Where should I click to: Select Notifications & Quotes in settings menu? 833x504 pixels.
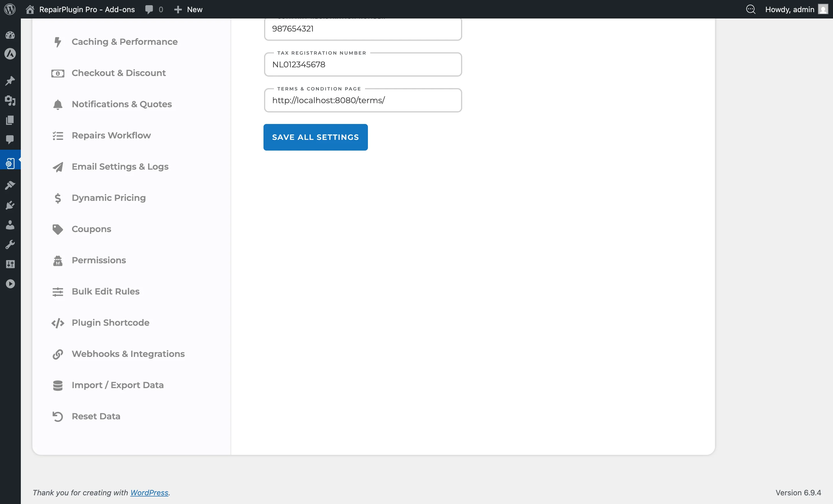pyautogui.click(x=121, y=104)
